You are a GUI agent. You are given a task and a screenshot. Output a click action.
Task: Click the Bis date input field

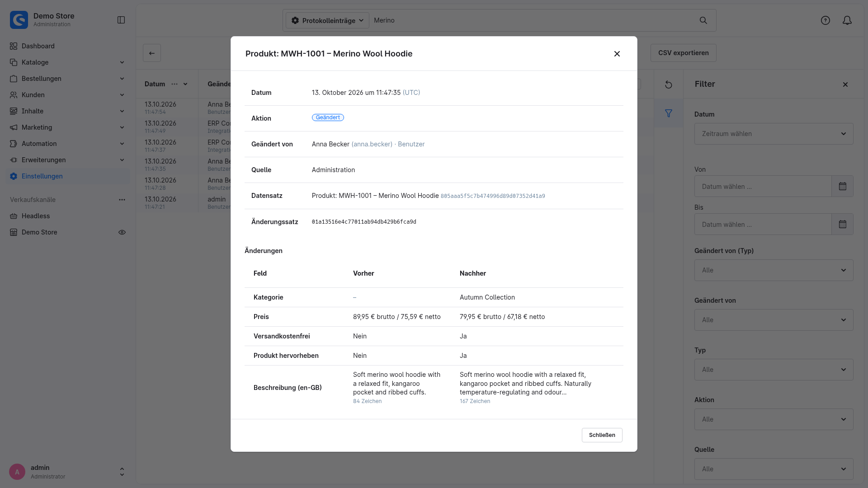click(763, 224)
